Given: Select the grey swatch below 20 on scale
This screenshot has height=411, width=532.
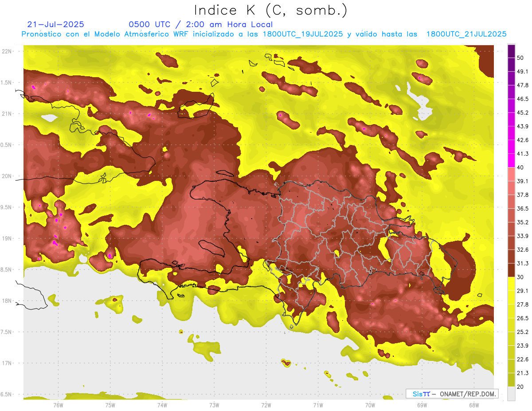Looking at the screenshot, I should point(511,394).
